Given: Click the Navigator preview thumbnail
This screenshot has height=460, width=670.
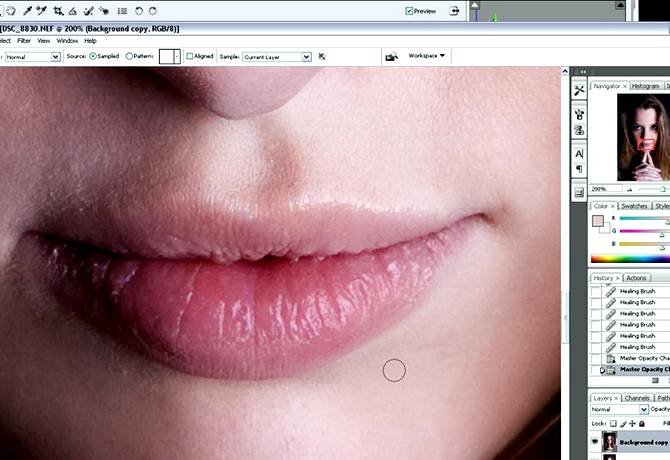Looking at the screenshot, I should [640, 138].
